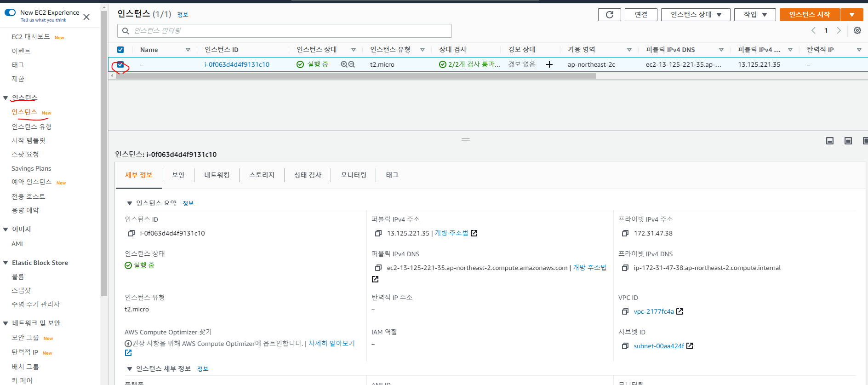The height and width of the screenshot is (385, 868).
Task: Copy VPC ID vpc-2177fc4a
Action: (625, 311)
